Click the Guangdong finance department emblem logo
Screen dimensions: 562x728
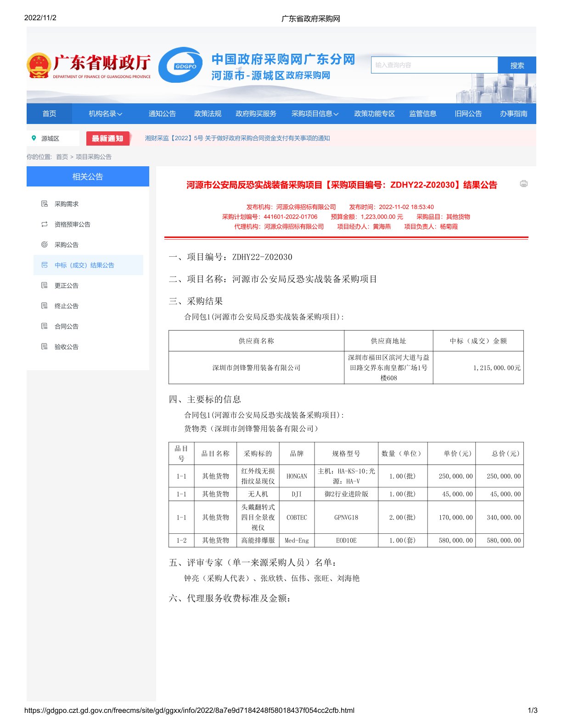point(39,66)
